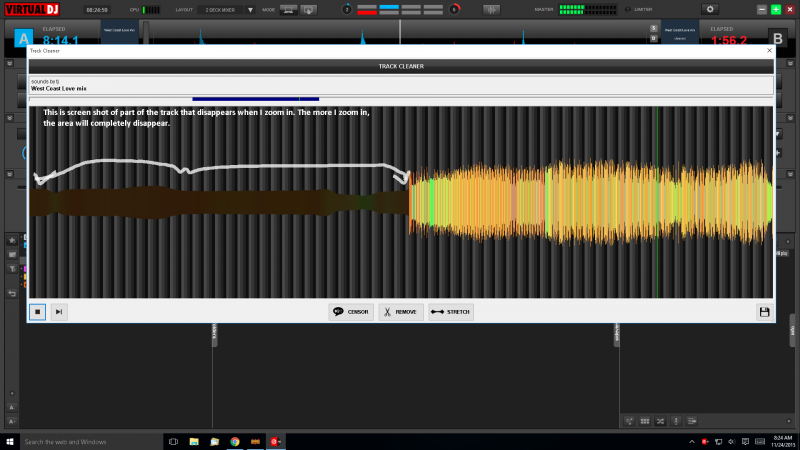Open VirtualDJ settings gear
Image resolution: width=800 pixels, height=450 pixels.
point(711,9)
